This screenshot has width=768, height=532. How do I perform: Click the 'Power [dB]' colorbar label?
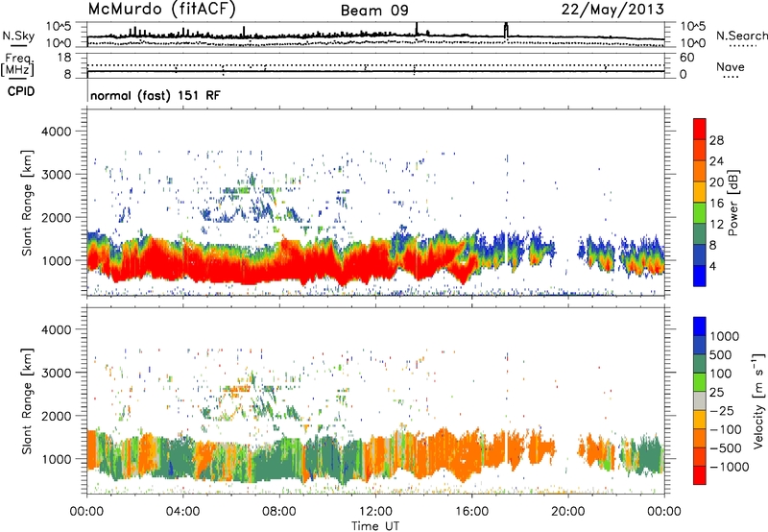[x=732, y=203]
